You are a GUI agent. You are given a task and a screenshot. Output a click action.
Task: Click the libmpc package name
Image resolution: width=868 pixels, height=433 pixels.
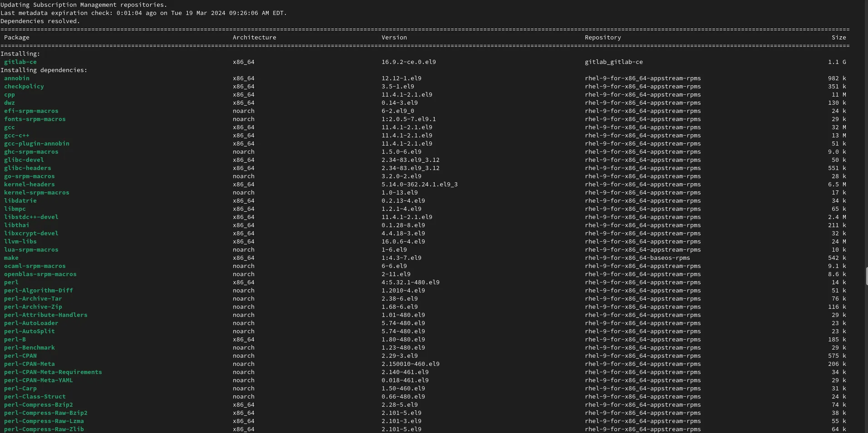coord(15,209)
